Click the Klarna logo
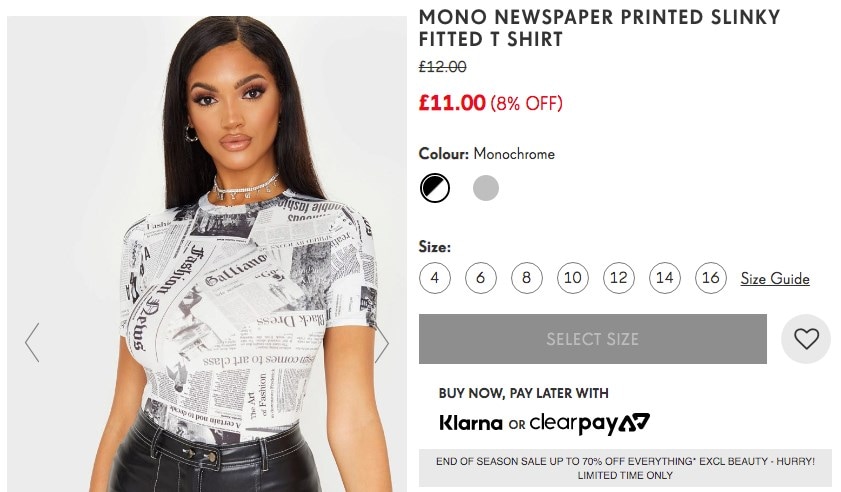 click(471, 423)
